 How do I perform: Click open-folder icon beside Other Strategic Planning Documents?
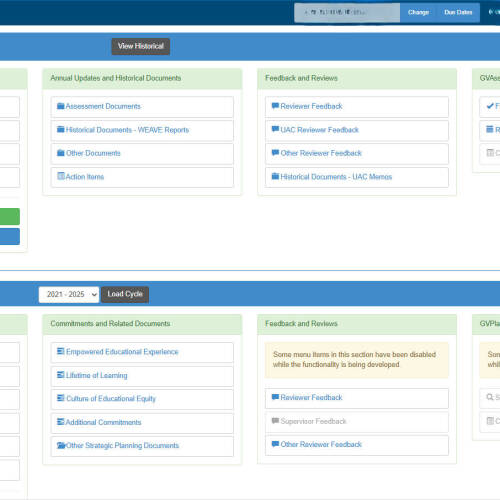pos(61,445)
